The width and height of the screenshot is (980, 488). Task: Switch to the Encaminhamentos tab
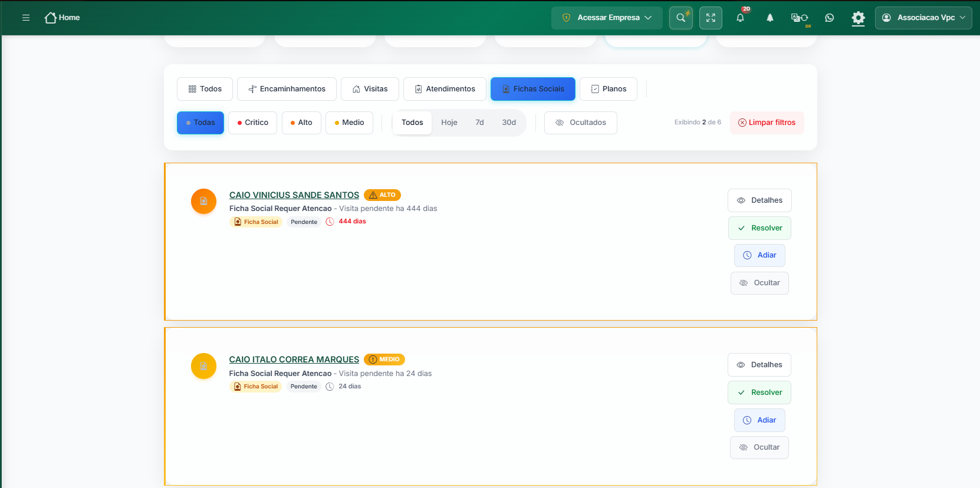[287, 89]
